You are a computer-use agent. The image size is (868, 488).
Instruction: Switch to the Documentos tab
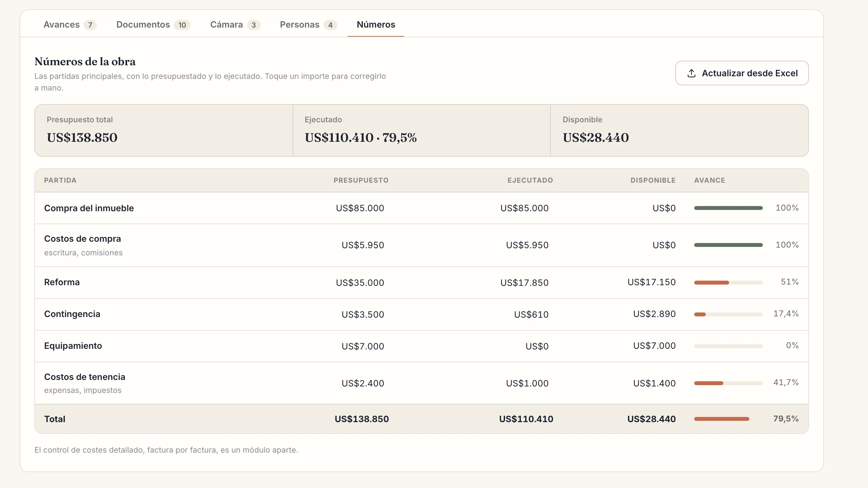153,25
